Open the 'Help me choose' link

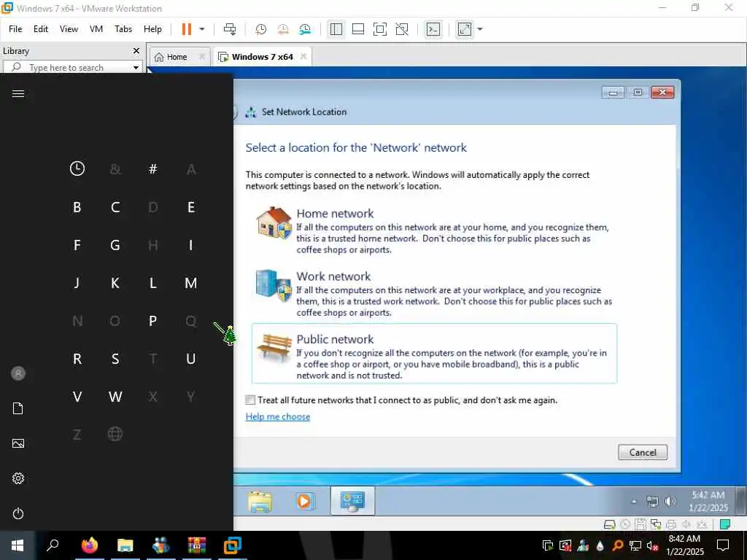point(278,416)
